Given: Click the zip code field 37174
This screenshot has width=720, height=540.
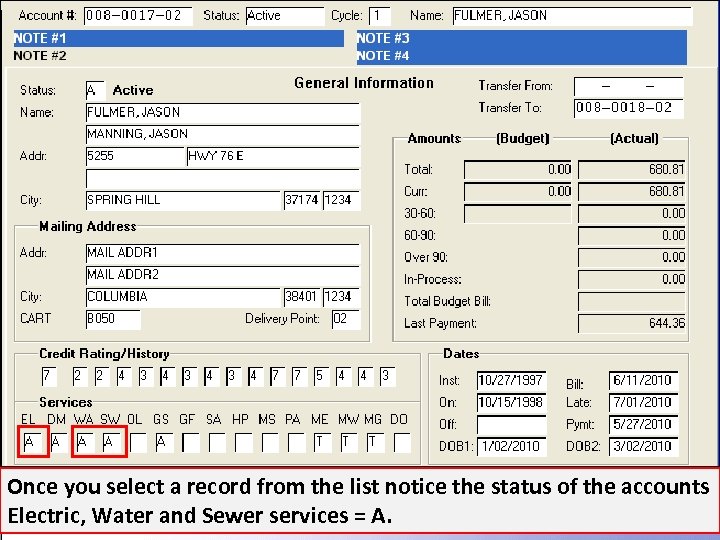Looking at the screenshot, I should click(302, 201).
